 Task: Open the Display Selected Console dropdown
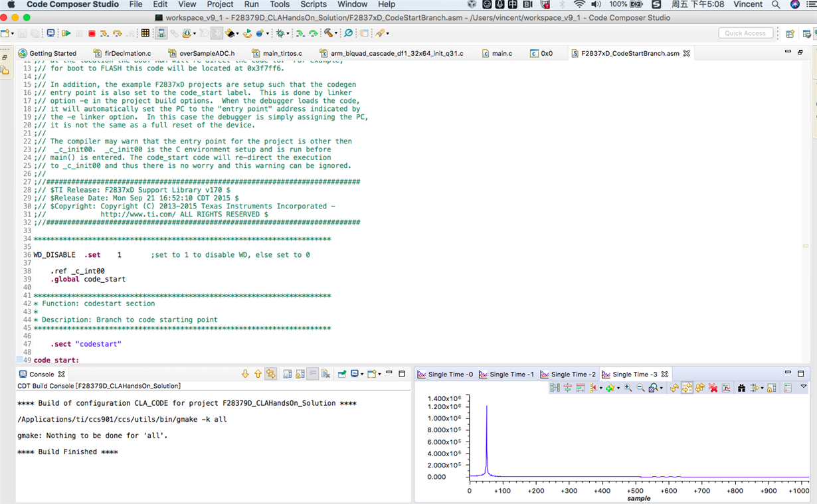tap(362, 375)
